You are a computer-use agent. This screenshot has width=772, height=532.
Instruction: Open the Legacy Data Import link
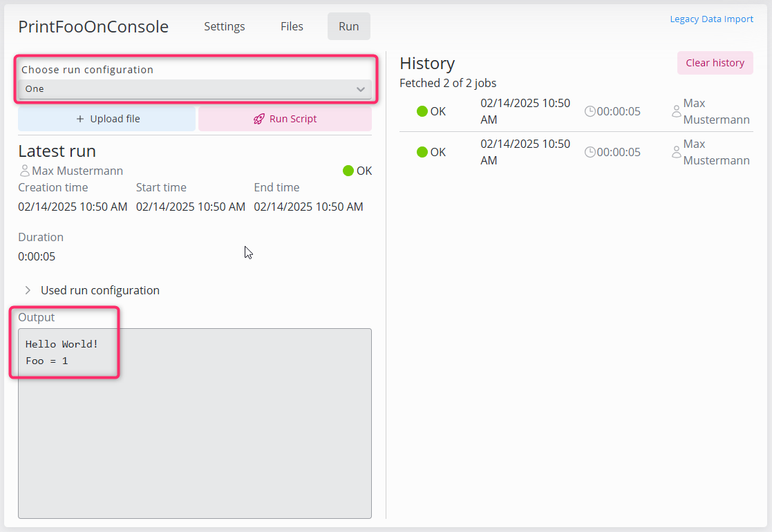[711, 19]
